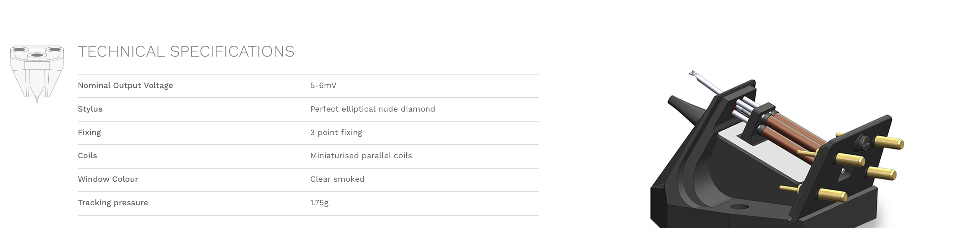Select the Fixing row label
Image resolution: width=980 pixels, height=228 pixels.
click(x=89, y=132)
